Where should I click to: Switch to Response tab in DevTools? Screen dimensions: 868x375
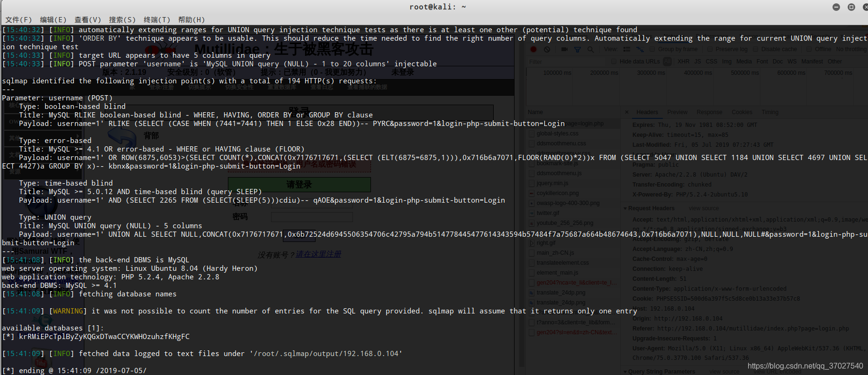click(x=709, y=112)
